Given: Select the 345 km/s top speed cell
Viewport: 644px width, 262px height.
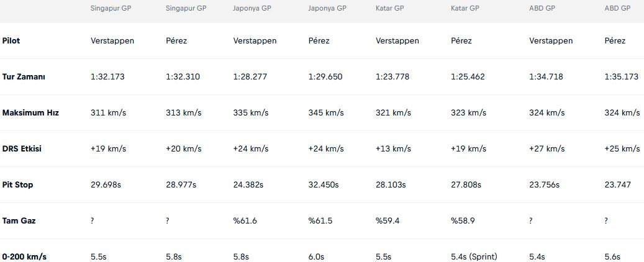Looking at the screenshot, I should click(x=325, y=113).
